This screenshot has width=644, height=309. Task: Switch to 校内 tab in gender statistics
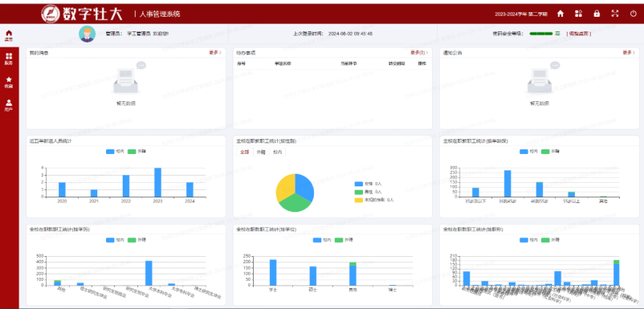[277, 152]
